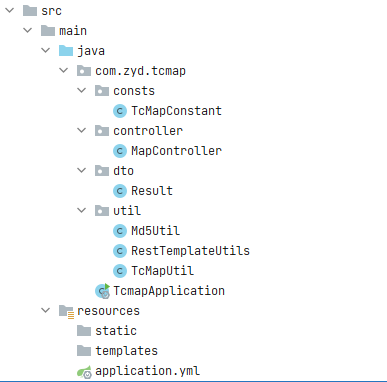
Task: Click the TcMapConstant class icon
Action: (120, 111)
